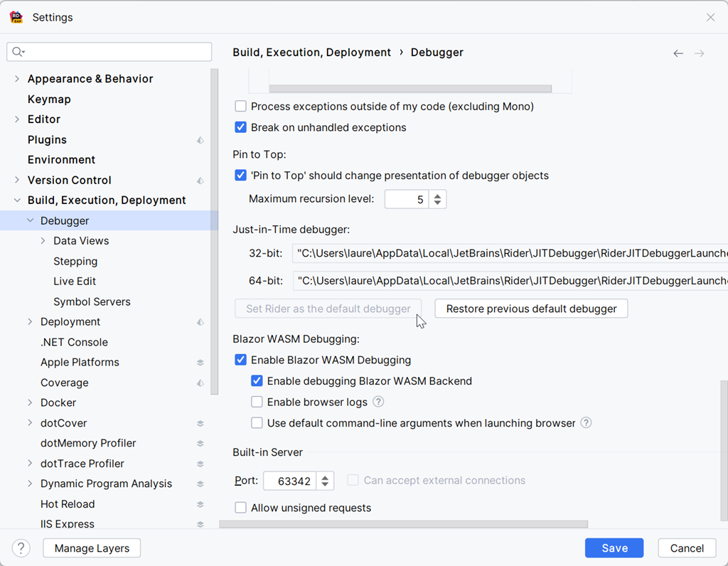Viewport: 728px width, 566px height.
Task: Click the plugin indicator icon next to Docker
Action: click(200, 402)
